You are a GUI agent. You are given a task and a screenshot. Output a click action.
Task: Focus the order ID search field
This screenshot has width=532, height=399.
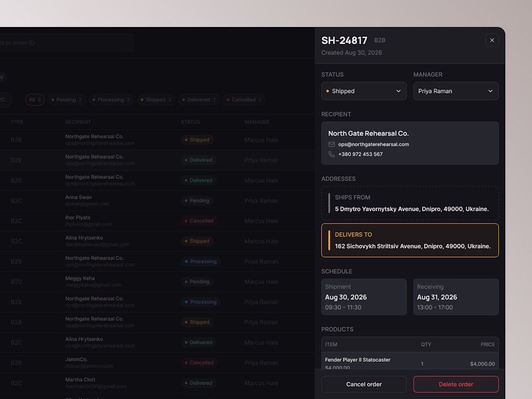click(x=66, y=43)
